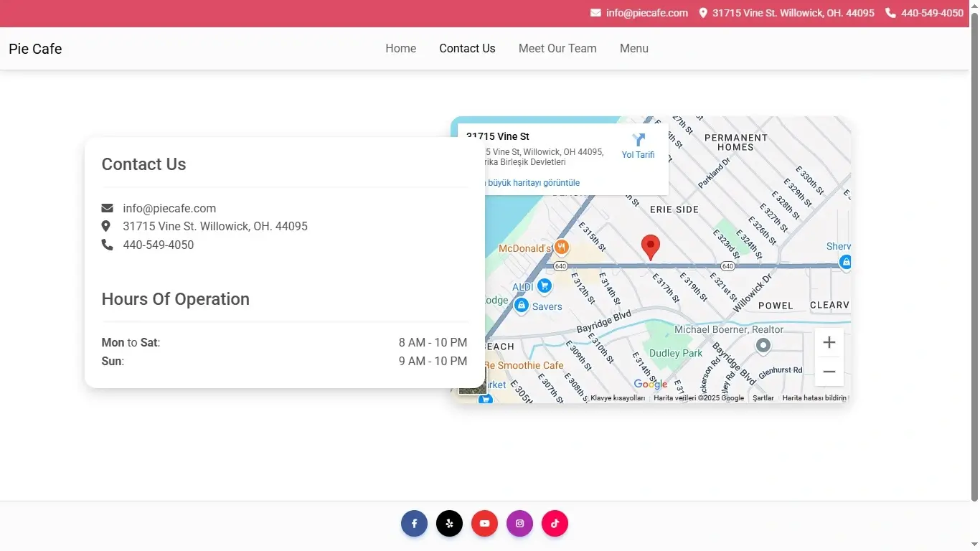
Task: Click phone number 440-549-4050 in top bar
Action: 932,13
